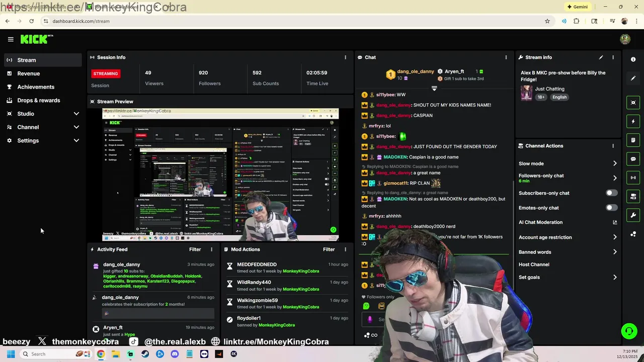644x362 pixels.
Task: Click Host Channel
Action: (534, 264)
